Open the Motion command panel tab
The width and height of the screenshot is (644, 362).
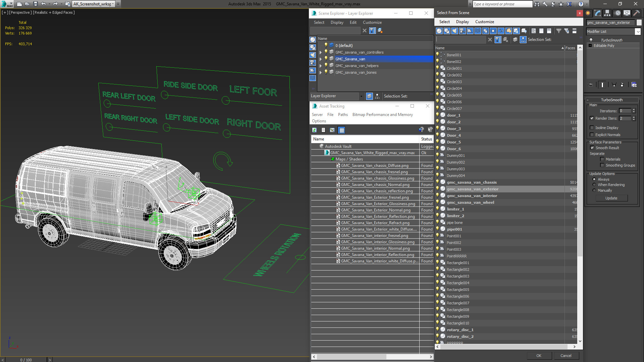tap(618, 13)
